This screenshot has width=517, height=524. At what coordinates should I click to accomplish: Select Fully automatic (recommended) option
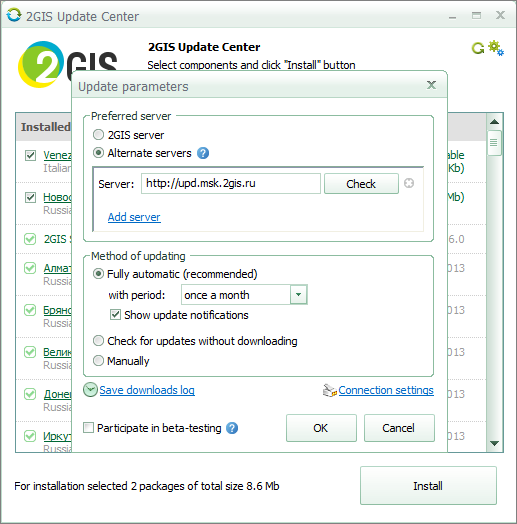(98, 274)
